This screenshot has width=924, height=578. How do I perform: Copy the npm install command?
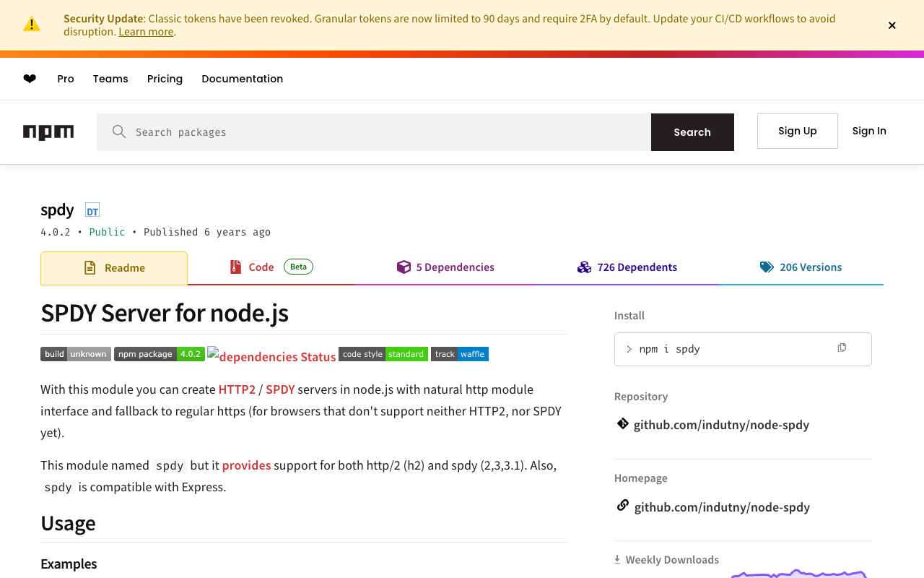842,348
